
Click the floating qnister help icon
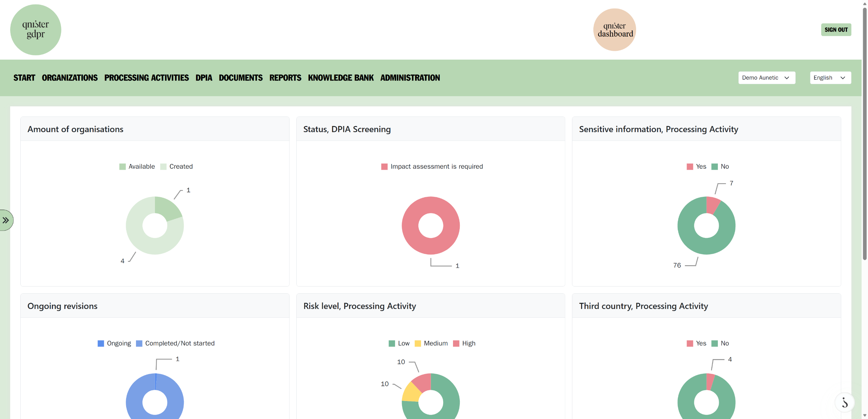point(844,402)
